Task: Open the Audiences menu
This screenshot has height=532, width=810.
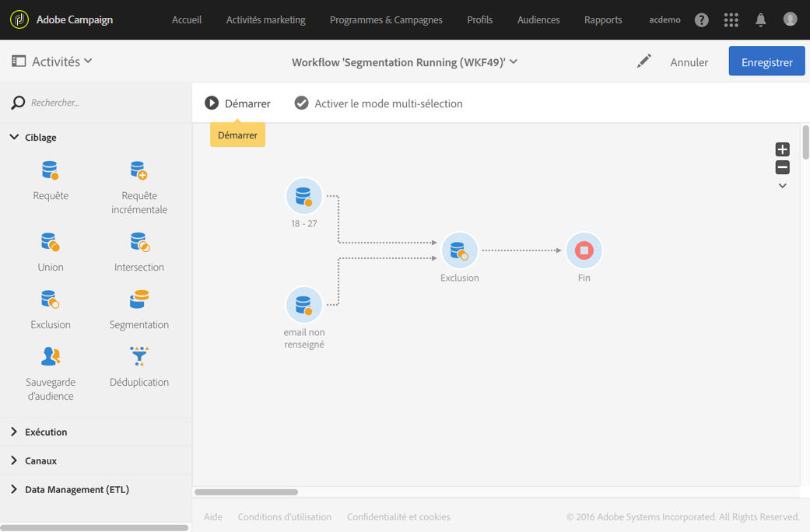Action: tap(538, 19)
